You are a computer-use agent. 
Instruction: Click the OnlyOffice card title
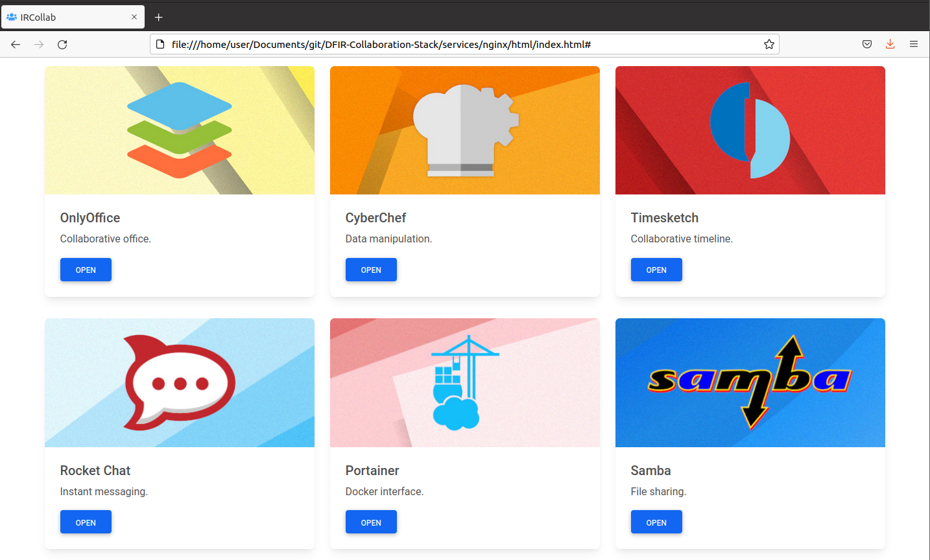[x=90, y=218]
